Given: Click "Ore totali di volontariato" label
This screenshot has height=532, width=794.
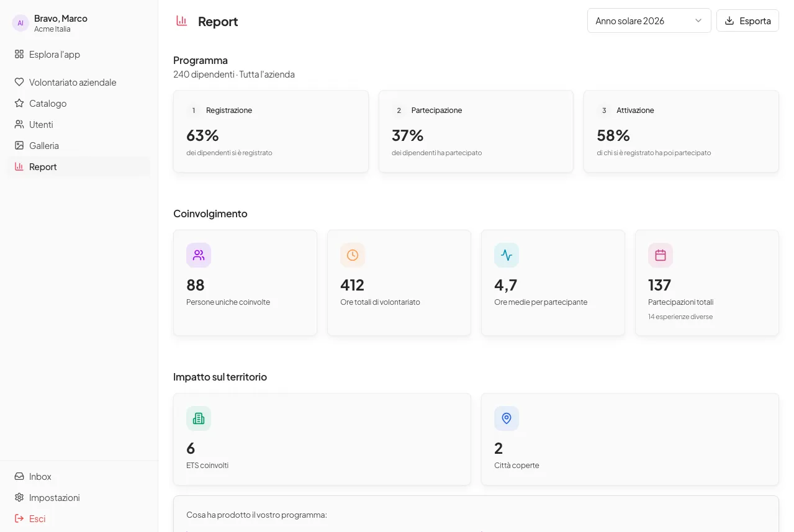Looking at the screenshot, I should point(380,302).
